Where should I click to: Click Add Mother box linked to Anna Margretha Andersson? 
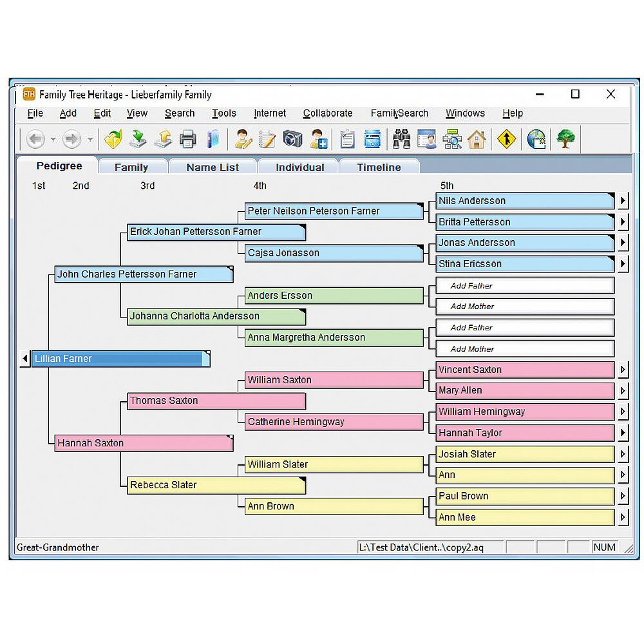tap(525, 349)
